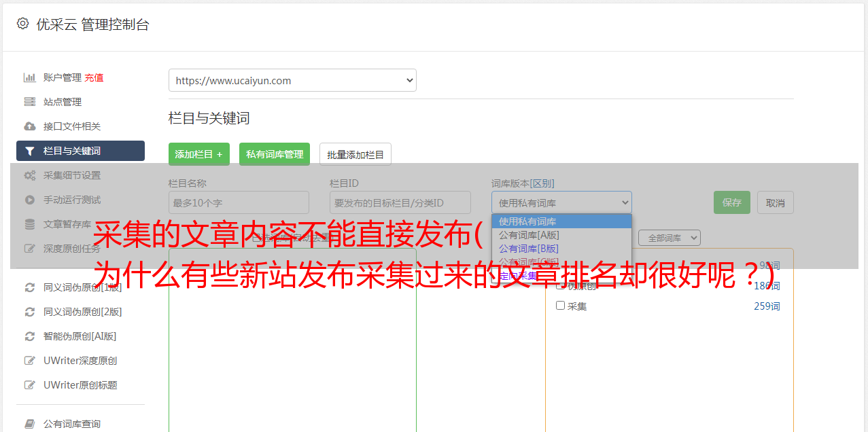This screenshot has width=868, height=432.
Task: Click the 手动运行测试 play icon
Action: click(x=29, y=200)
